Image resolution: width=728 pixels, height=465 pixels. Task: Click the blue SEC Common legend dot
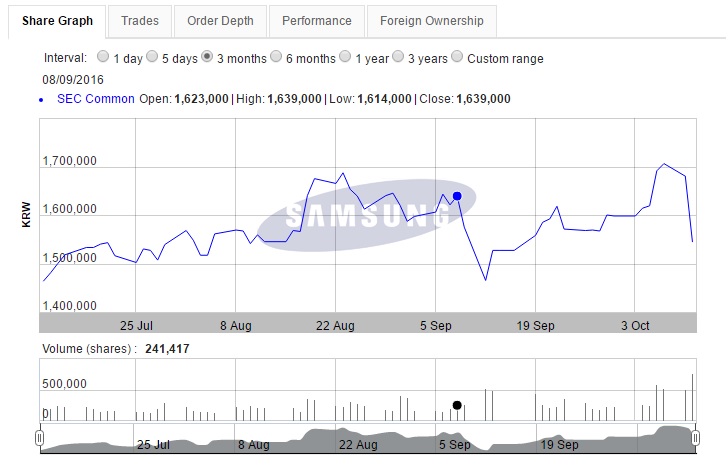coord(41,100)
